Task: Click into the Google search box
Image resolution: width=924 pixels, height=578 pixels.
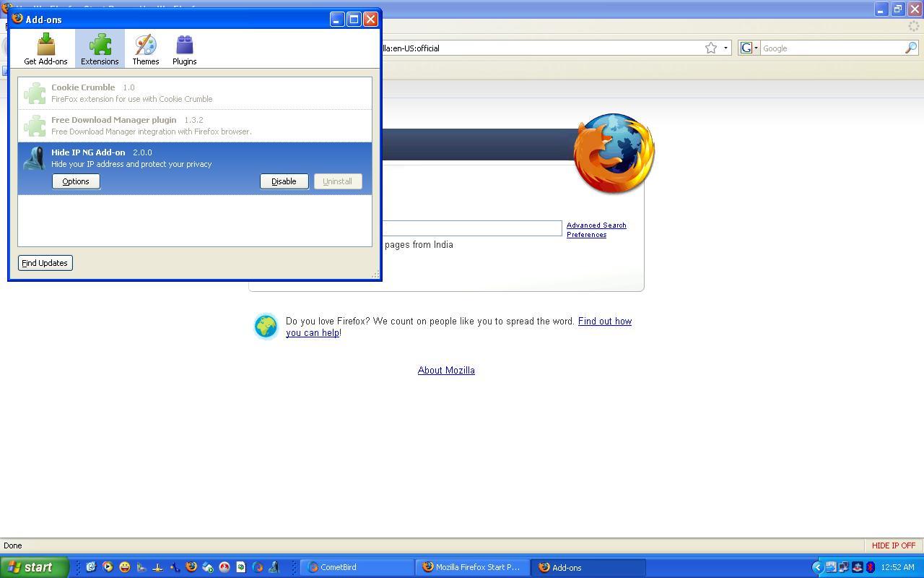Action: [x=832, y=48]
